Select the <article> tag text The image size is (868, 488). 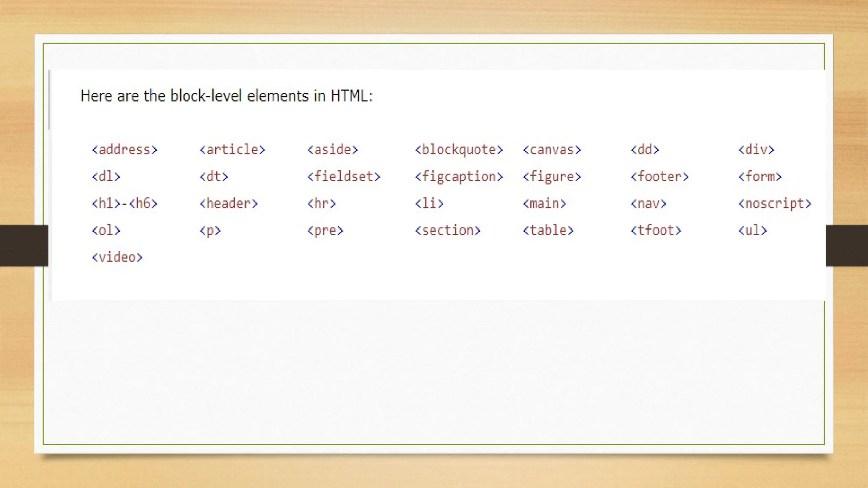pos(232,150)
